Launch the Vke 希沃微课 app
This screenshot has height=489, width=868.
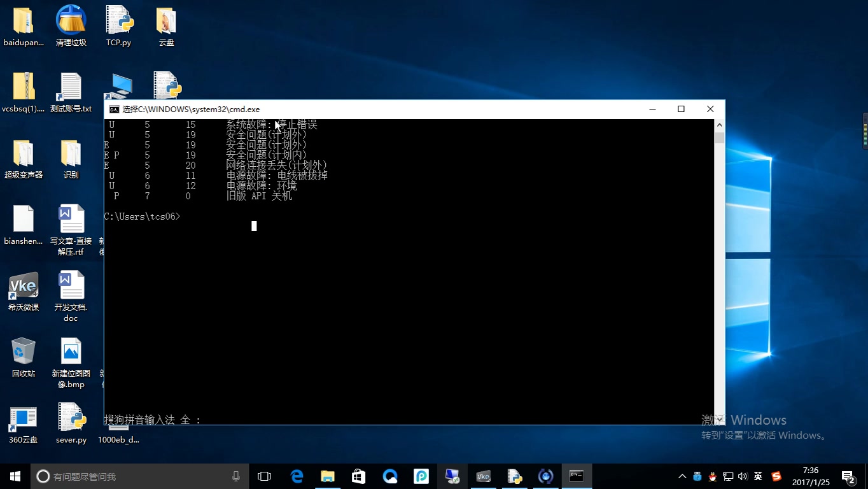pos(24,285)
